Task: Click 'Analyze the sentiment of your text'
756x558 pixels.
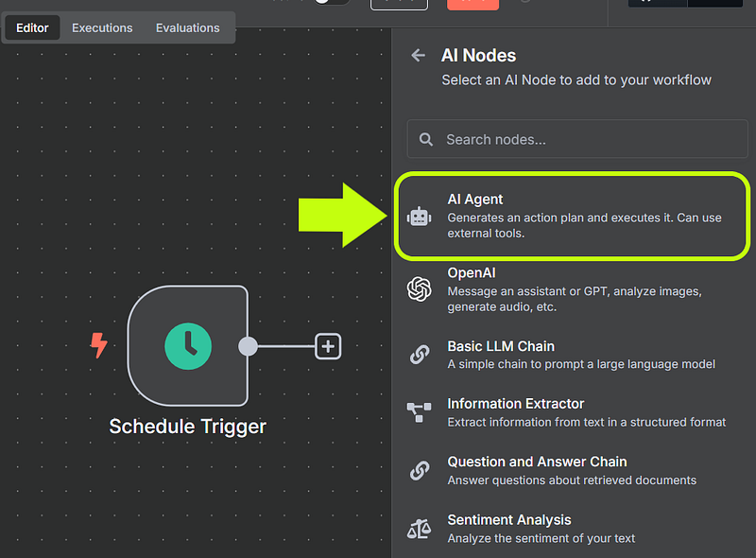Action: coord(541,538)
